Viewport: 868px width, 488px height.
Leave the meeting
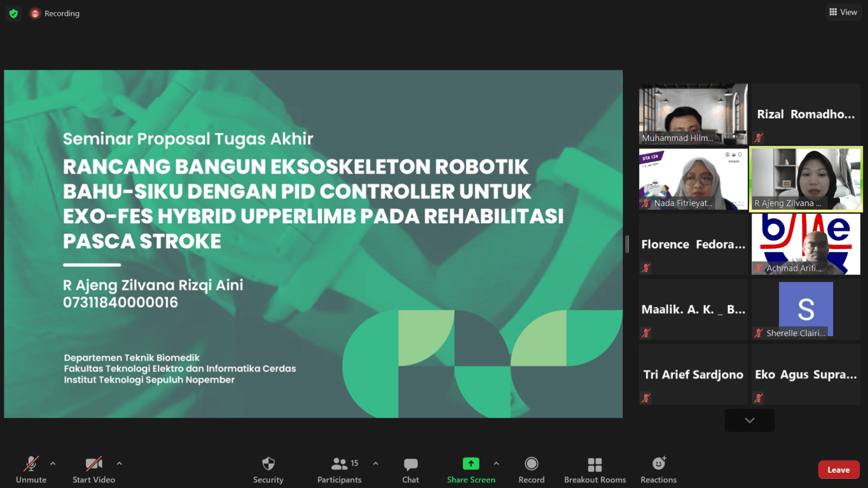point(838,469)
